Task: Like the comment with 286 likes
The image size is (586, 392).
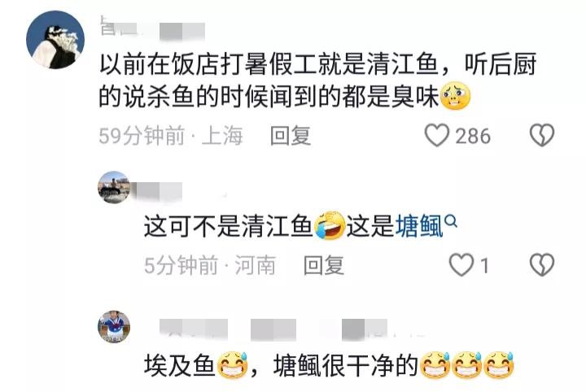Action: pyautogui.click(x=436, y=135)
